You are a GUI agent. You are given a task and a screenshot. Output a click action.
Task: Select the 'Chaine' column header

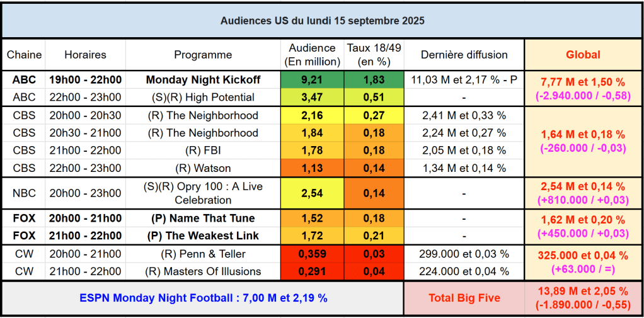(x=24, y=55)
